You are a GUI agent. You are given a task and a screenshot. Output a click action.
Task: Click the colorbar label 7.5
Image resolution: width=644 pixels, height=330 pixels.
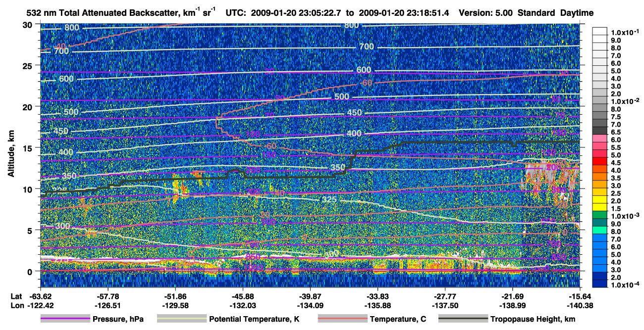tap(615, 116)
